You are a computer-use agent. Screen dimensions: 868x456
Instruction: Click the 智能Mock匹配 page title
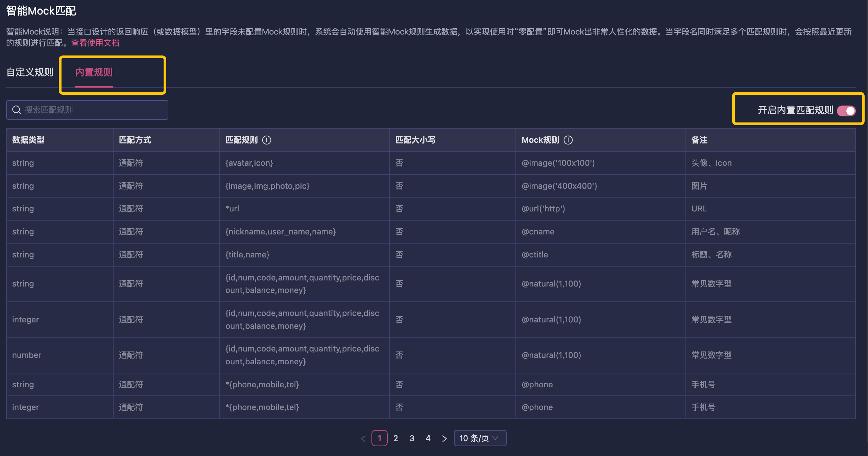tap(41, 11)
